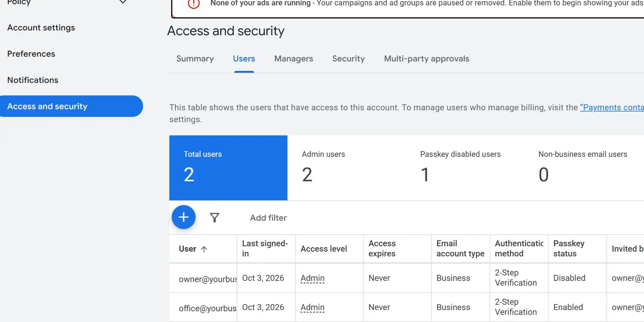Switch to the Security tab

(x=348, y=59)
